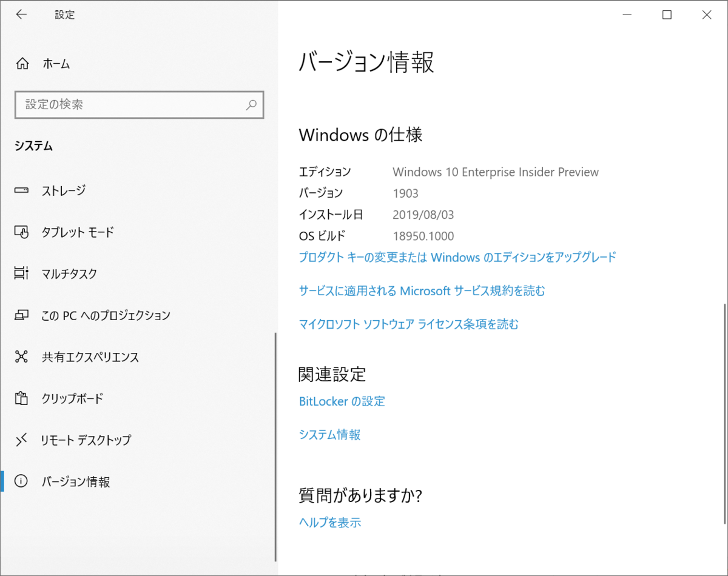Click the search magnifier icon
Screen dimensions: 728x576
coord(251,105)
